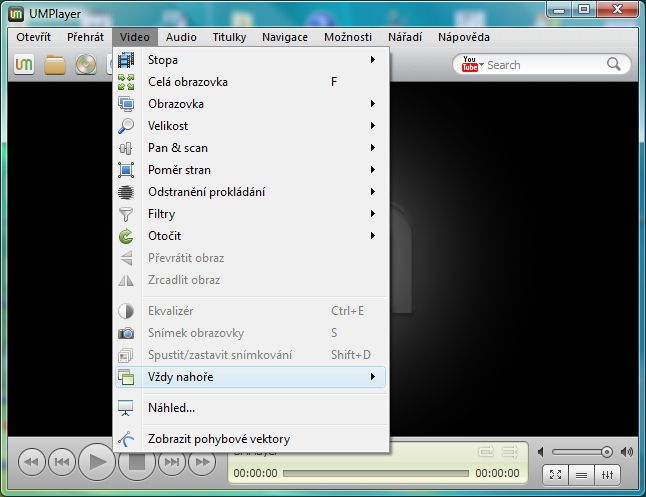The height and width of the screenshot is (497, 646).
Task: Click the previous track button
Action: 62,462
